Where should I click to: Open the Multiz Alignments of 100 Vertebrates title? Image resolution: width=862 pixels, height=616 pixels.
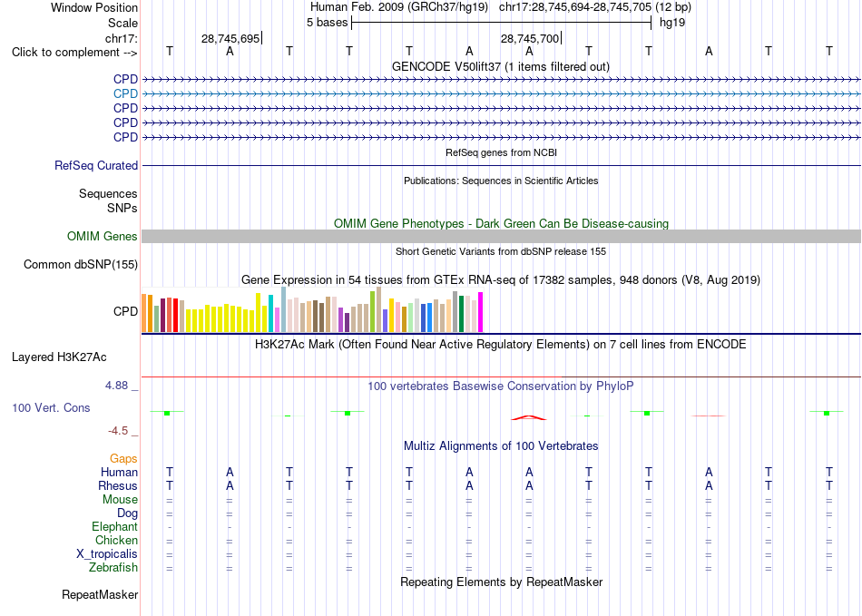point(501,445)
